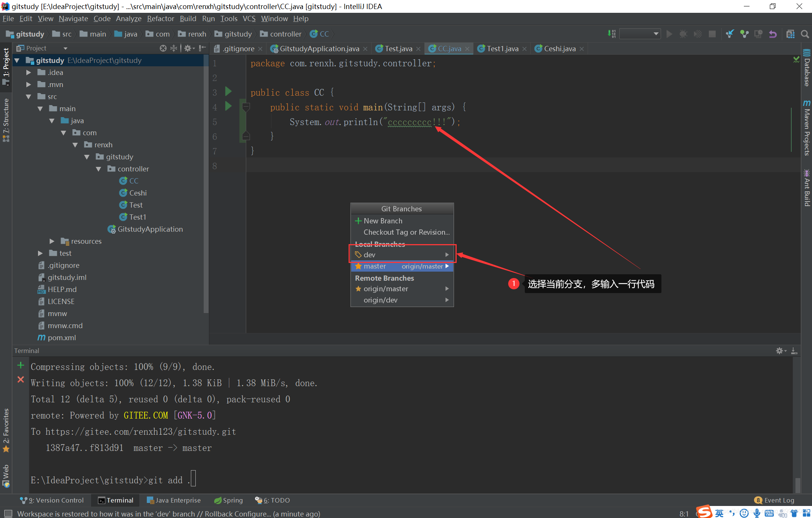The height and width of the screenshot is (518, 812).
Task: Click New Branch in Git Branches popup
Action: [402, 221]
